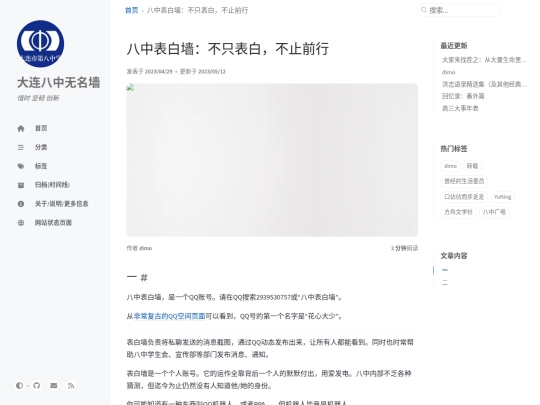Toggle dark/light theme icon
The width and height of the screenshot is (540, 405).
19,385
